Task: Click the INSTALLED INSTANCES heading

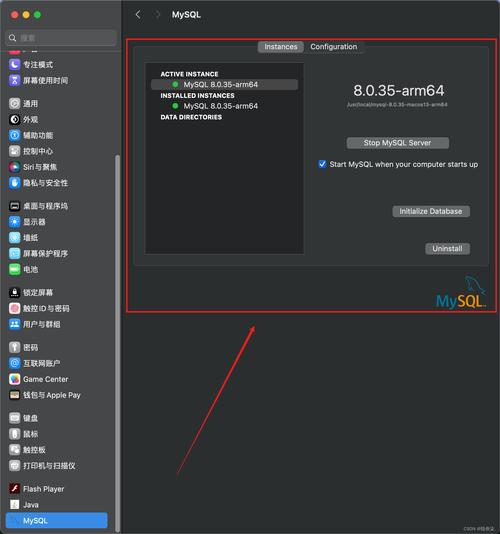Action: click(x=198, y=96)
